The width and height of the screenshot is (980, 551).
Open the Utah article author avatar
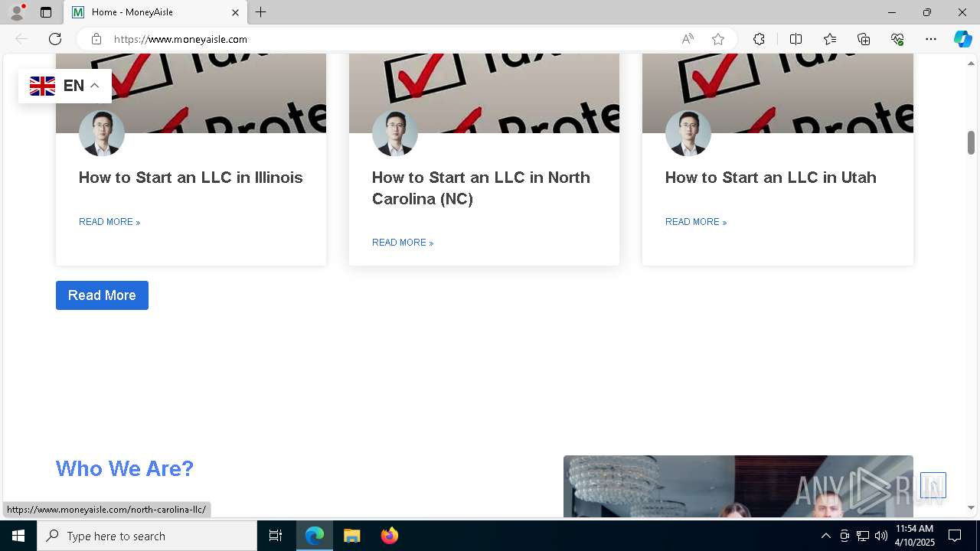click(688, 133)
